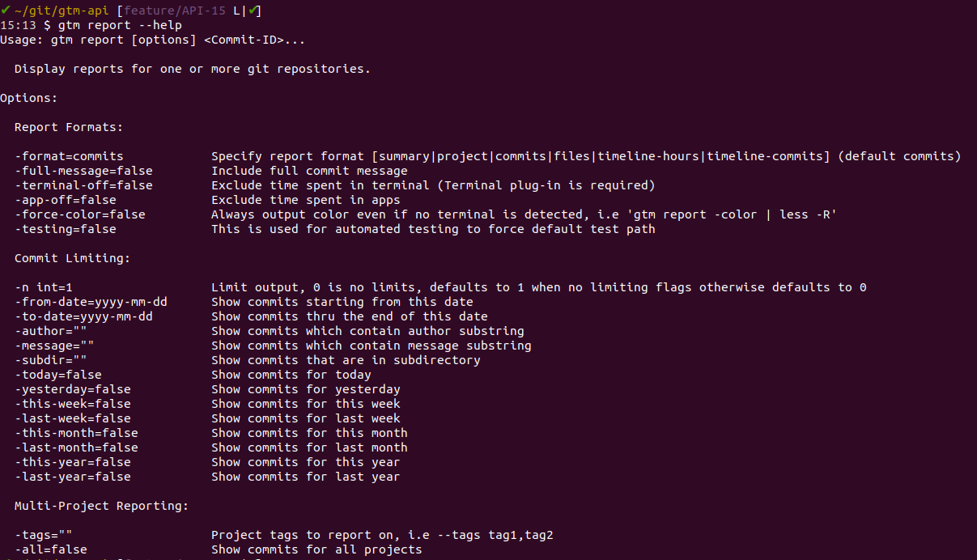The width and height of the screenshot is (977, 560).
Task: Click the -app-off=false flag
Action: tap(66, 200)
